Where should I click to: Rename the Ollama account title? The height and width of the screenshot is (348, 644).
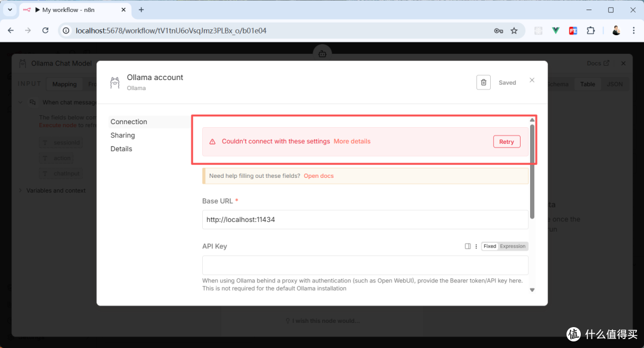(155, 78)
